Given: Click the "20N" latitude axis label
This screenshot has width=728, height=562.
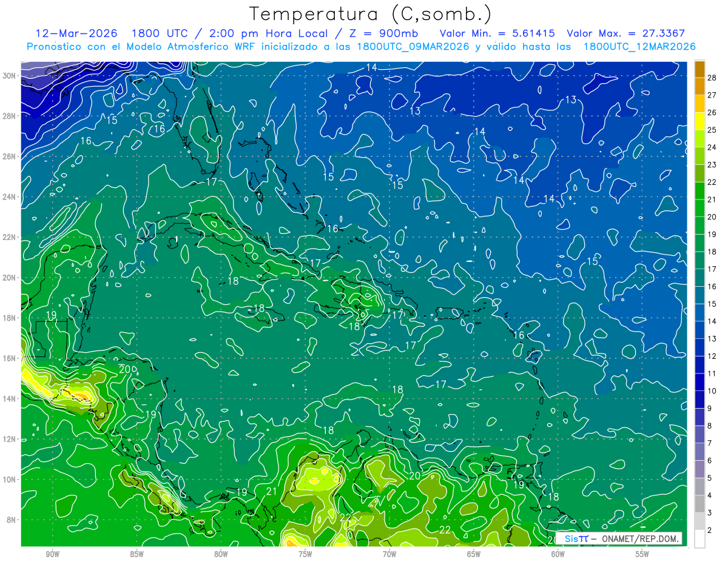Looking at the screenshot, I should (x=10, y=277).
